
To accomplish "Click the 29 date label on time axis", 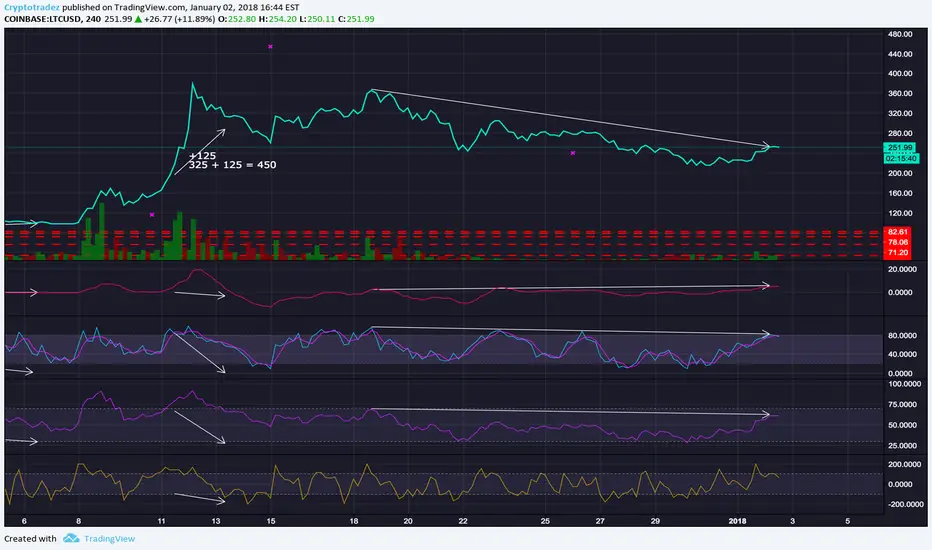I will 654,521.
